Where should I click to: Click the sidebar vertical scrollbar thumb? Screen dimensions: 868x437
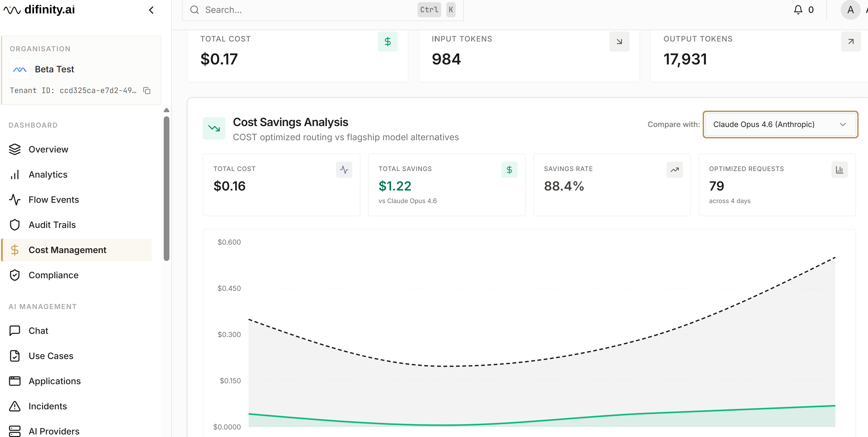(x=167, y=189)
